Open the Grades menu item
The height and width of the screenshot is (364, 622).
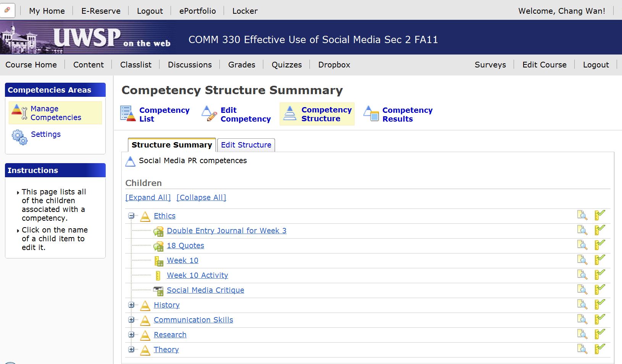click(242, 65)
